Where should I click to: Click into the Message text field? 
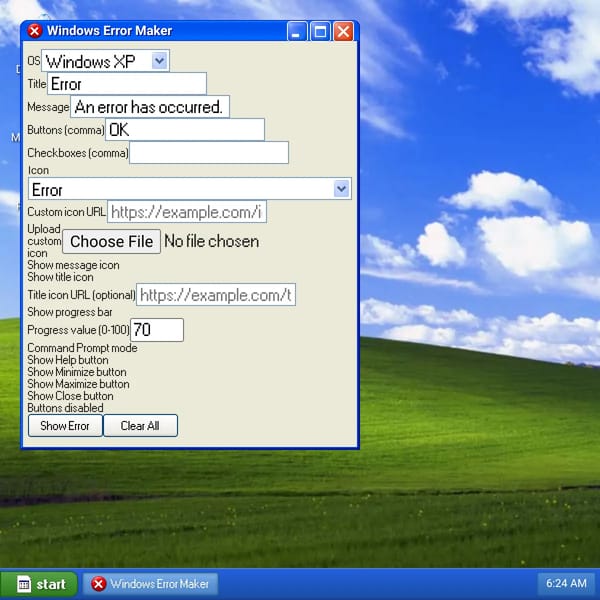click(150, 107)
